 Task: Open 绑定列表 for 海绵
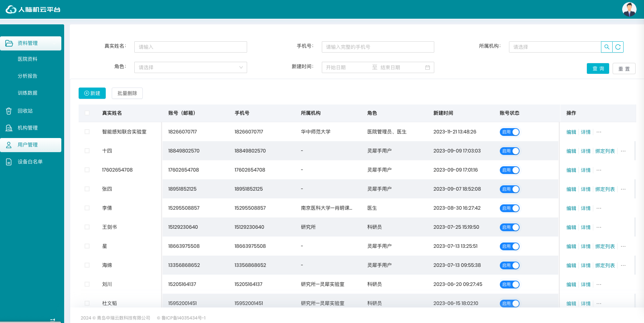605,265
